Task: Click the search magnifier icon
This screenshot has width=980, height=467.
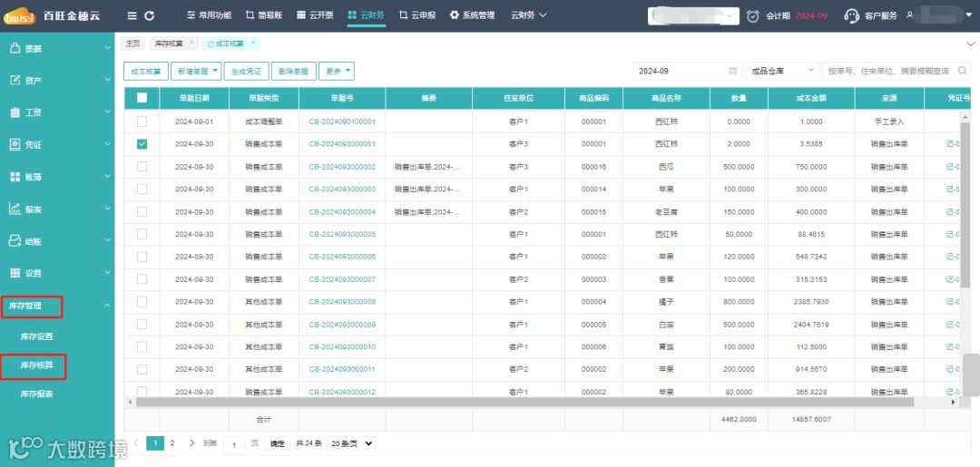Action: point(963,71)
